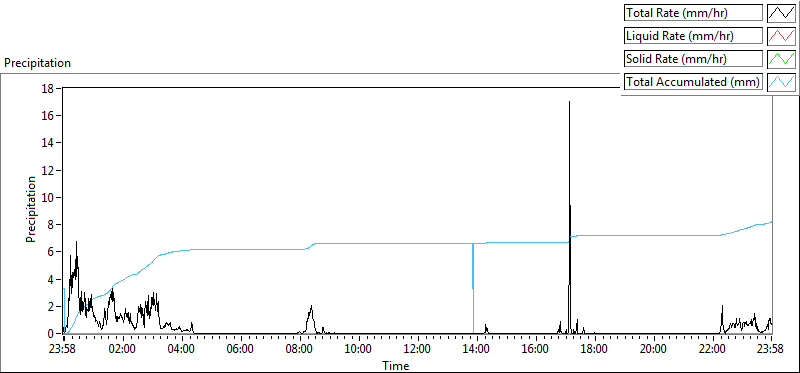Click the 20:00 time axis label

point(653,350)
